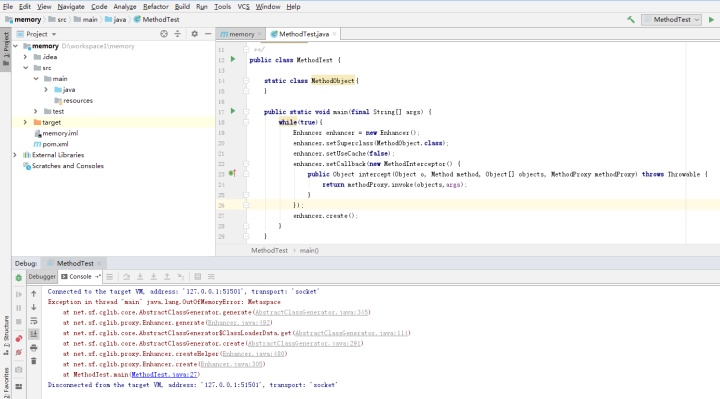The image size is (720, 399).
Task: Open Project panel settings gear
Action: (x=195, y=34)
